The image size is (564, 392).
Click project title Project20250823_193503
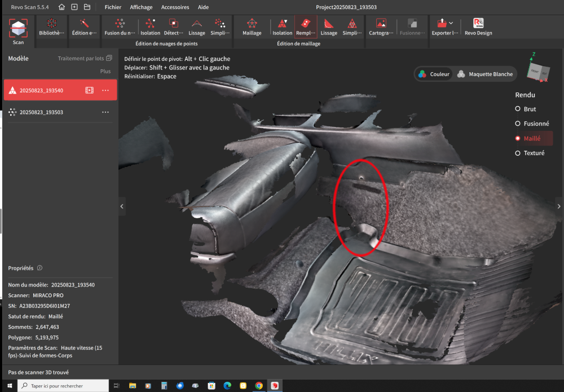coord(346,7)
